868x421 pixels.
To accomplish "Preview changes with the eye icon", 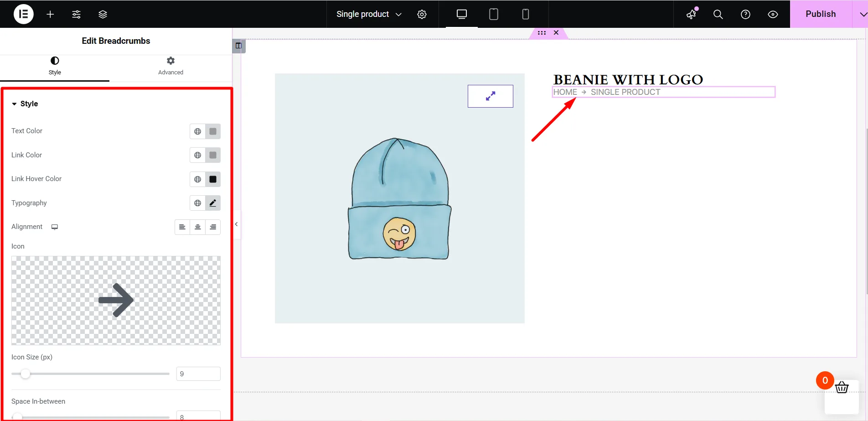I will [x=772, y=14].
